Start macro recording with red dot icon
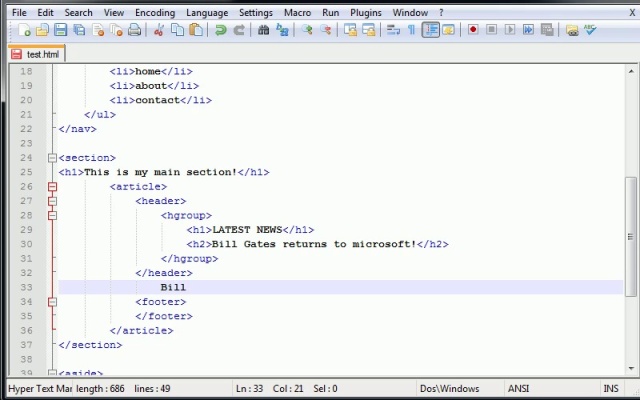The height and width of the screenshot is (400, 640). (473, 31)
